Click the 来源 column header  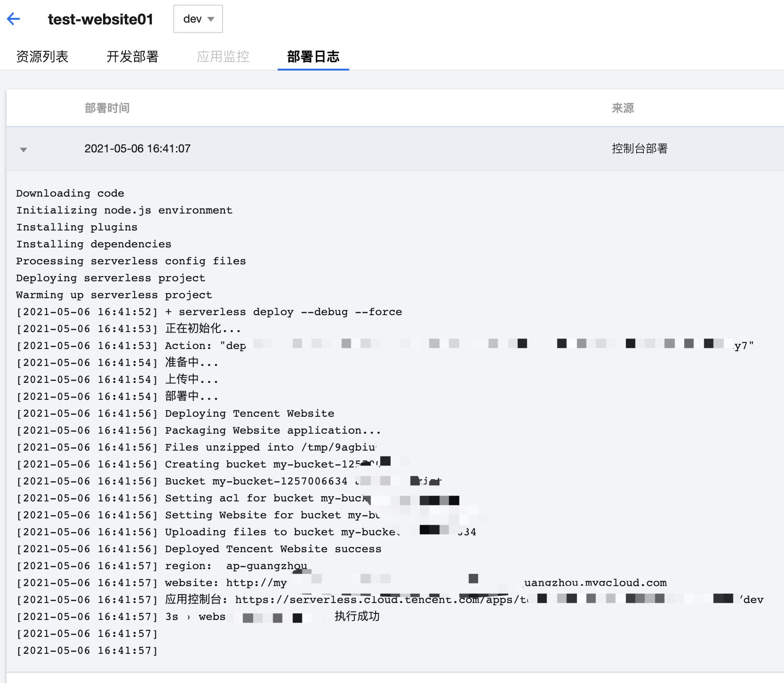coord(623,108)
